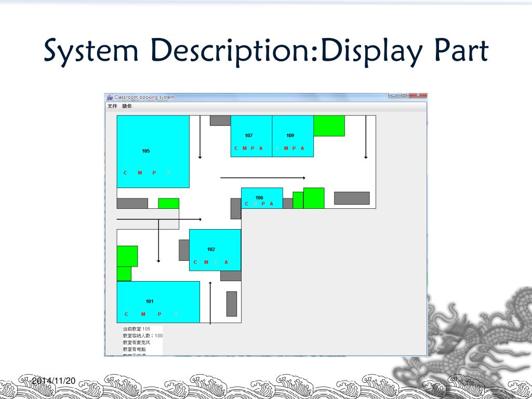Click the P indicator in room 107
Viewport: 532px width, 399px height.
tap(252, 148)
